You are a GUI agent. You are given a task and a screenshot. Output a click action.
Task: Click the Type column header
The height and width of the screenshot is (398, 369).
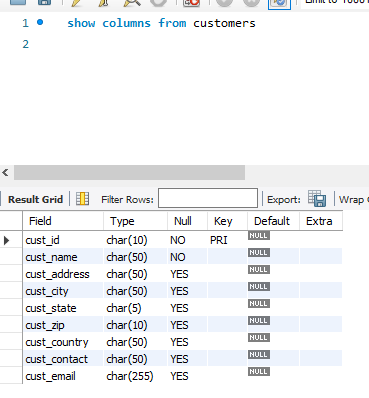click(135, 221)
